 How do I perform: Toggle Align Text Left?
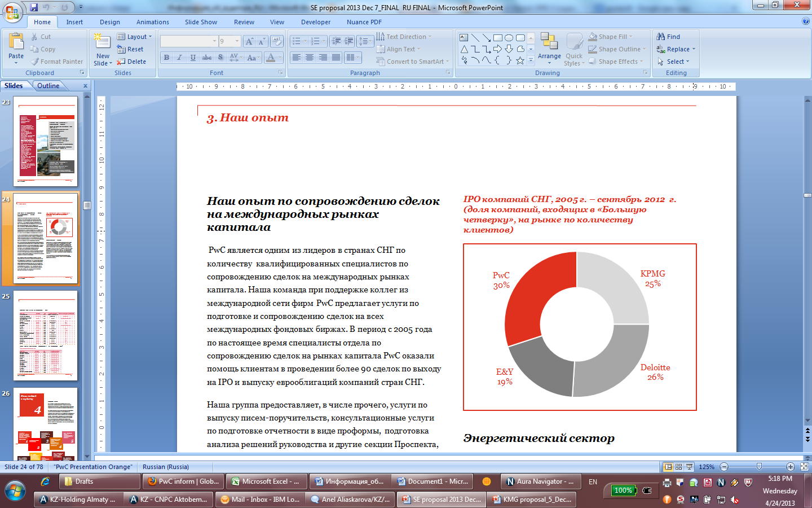click(296, 58)
